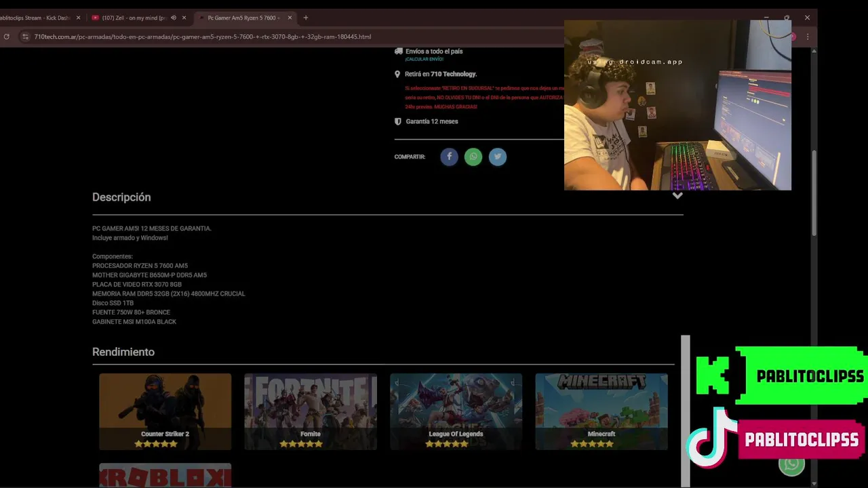Select GABINETE MSI M100A BLACK line
Viewport: 868px width, 488px height.
(x=134, y=322)
